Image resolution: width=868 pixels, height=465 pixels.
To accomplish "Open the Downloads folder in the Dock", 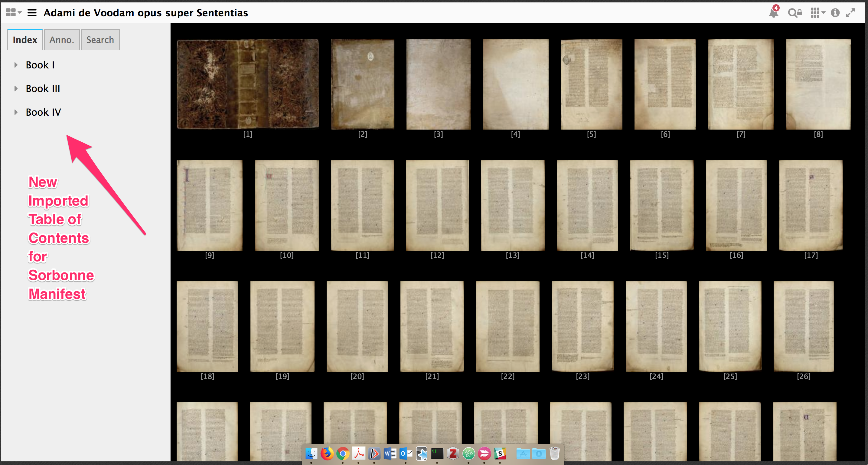I will [539, 453].
